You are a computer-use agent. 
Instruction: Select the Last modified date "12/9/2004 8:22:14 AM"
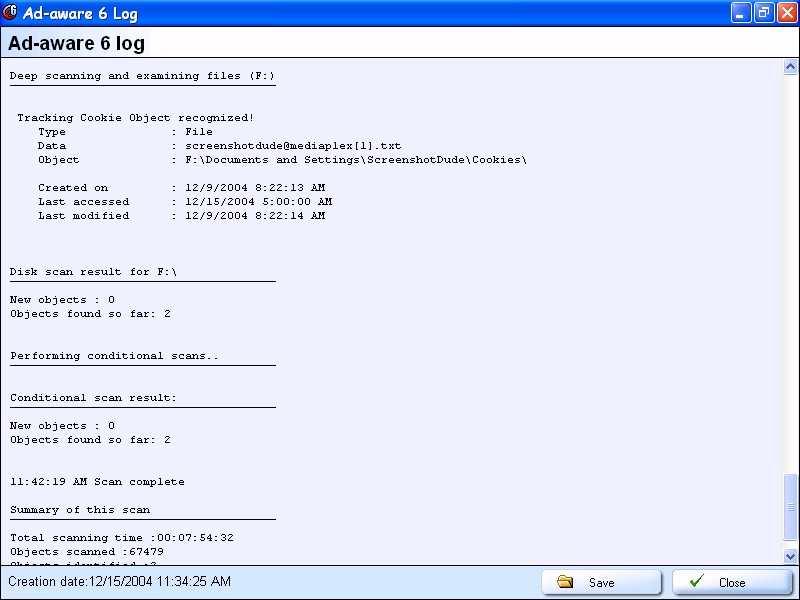pyautogui.click(x=255, y=216)
